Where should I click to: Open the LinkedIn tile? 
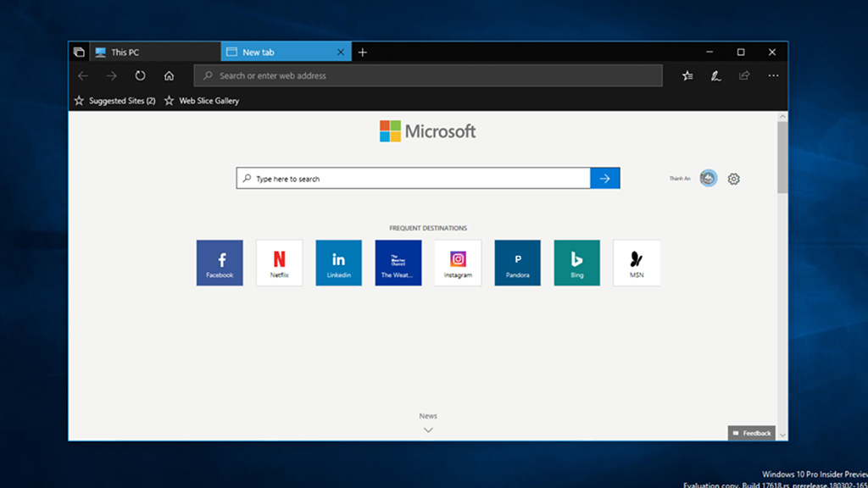click(x=339, y=263)
